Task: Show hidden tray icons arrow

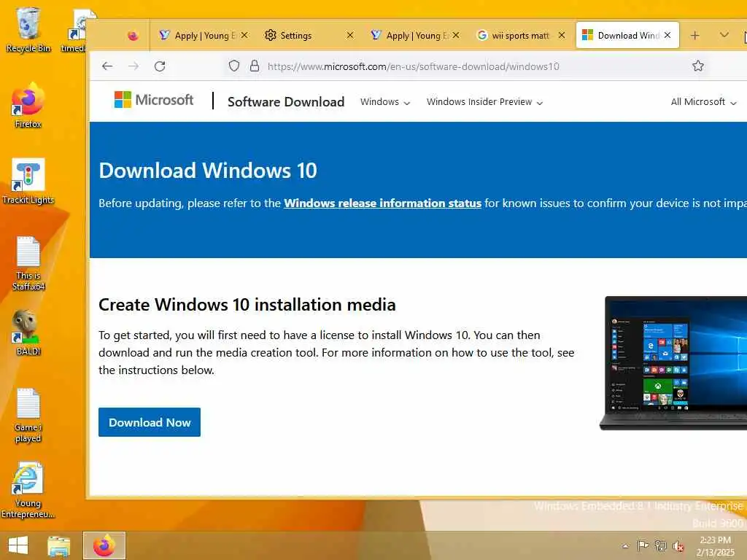Action: pos(625,545)
